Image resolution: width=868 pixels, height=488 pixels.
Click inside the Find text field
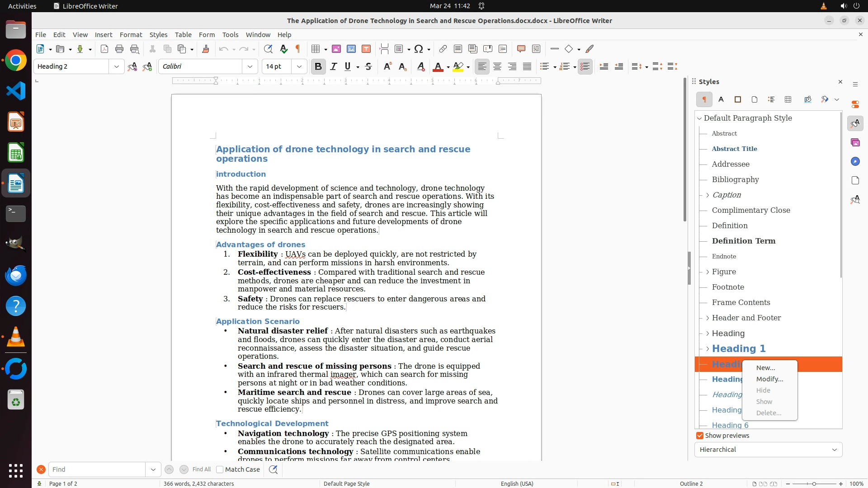pos(97,469)
